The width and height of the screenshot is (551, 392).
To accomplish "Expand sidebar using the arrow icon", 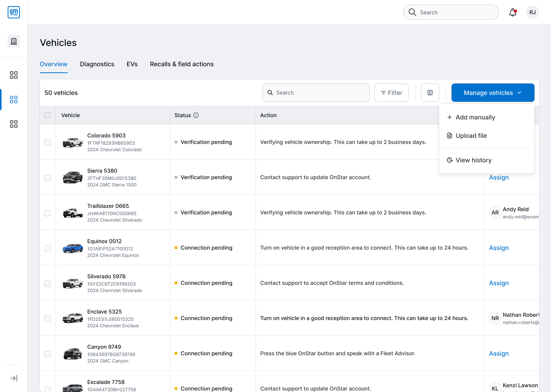I will pyautogui.click(x=14, y=378).
